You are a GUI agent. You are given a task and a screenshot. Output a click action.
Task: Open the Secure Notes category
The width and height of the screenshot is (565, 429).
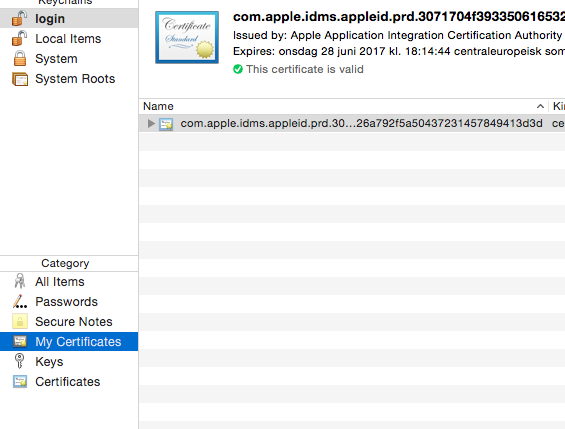tap(69, 321)
